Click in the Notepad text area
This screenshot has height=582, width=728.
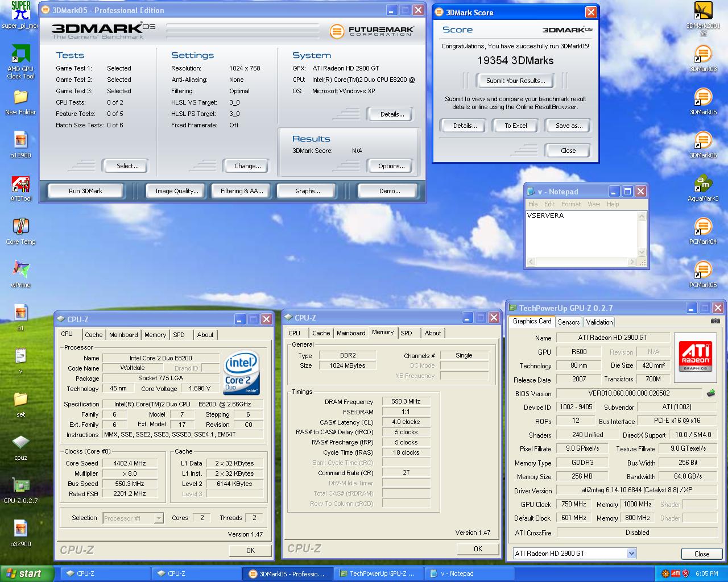(582, 234)
